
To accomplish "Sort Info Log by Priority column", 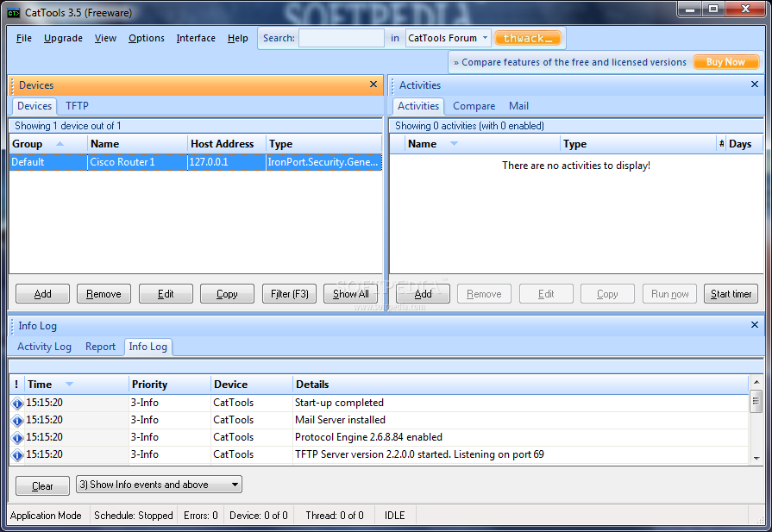I will click(170, 385).
